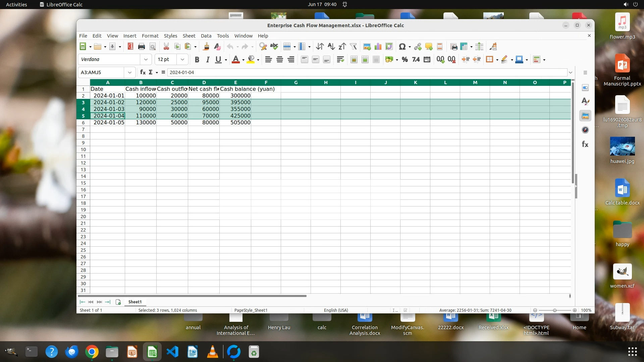Toggle Wrap Text option
Screen dimensions: 644x362
coord(340,60)
